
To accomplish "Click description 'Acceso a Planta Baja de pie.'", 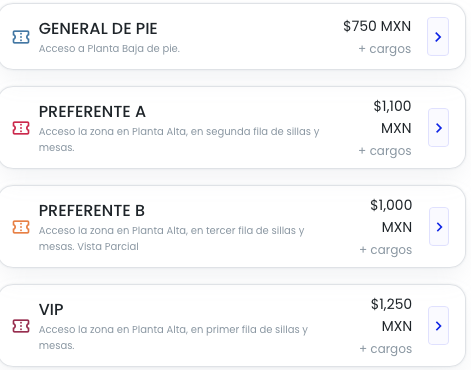I will click(x=109, y=49).
